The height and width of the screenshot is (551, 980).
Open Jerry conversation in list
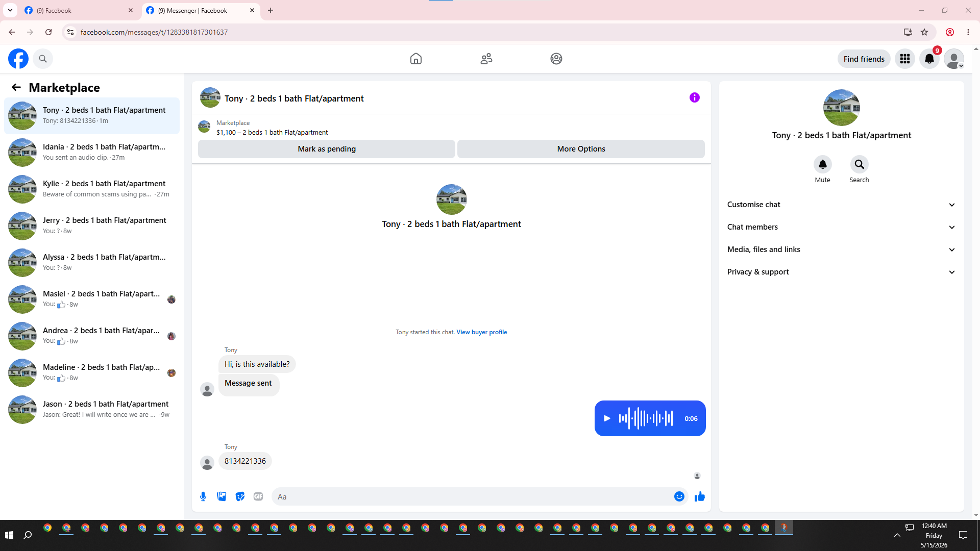[x=92, y=226]
